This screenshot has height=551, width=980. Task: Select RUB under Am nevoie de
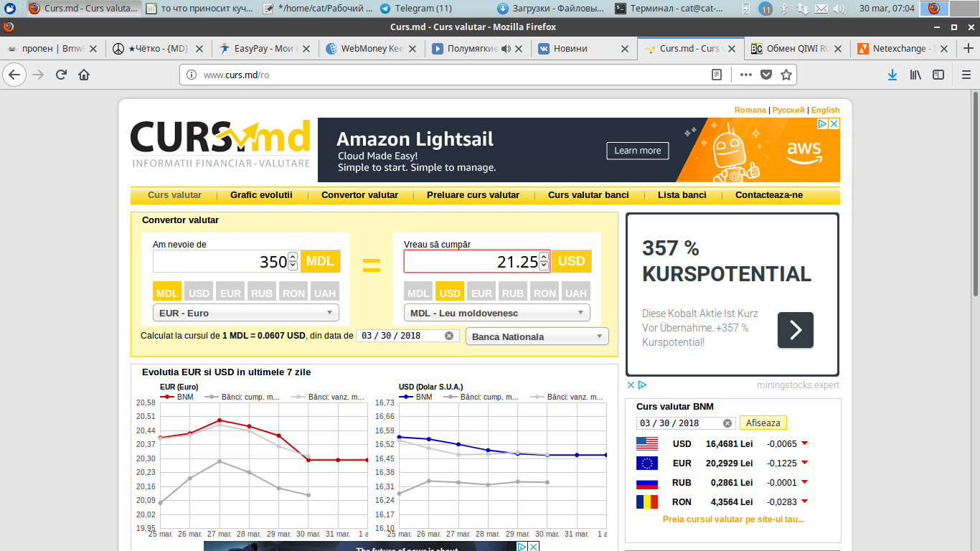tap(262, 293)
